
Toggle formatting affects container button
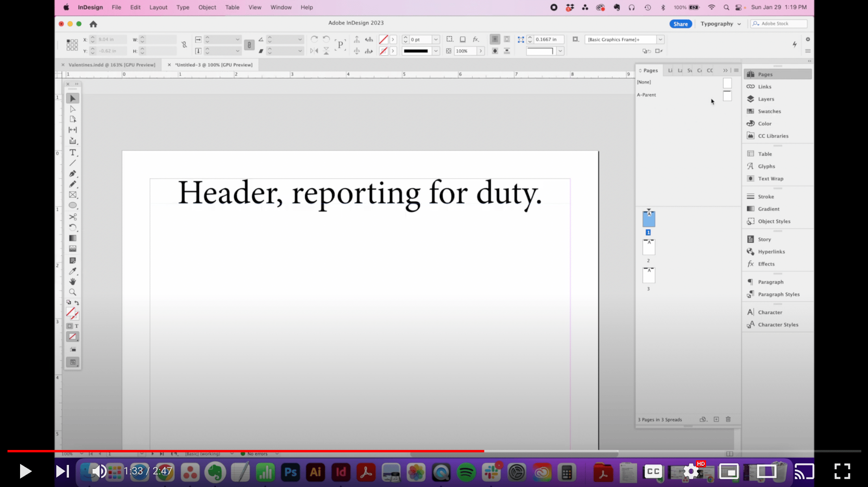pos(70,326)
